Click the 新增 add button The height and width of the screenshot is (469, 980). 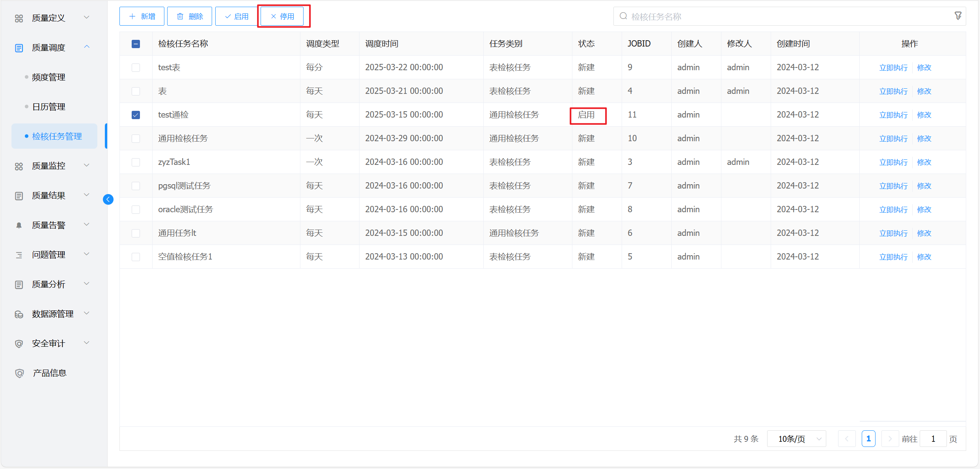[x=142, y=16]
